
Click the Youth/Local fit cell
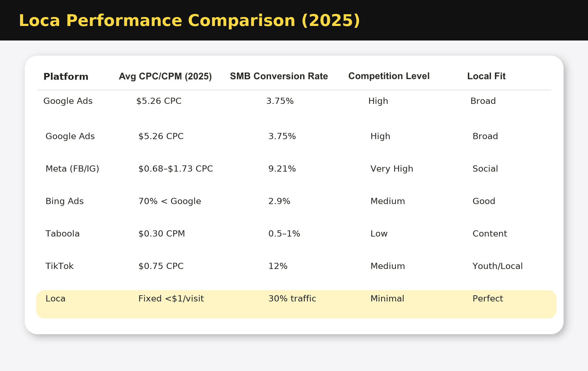[x=497, y=266]
